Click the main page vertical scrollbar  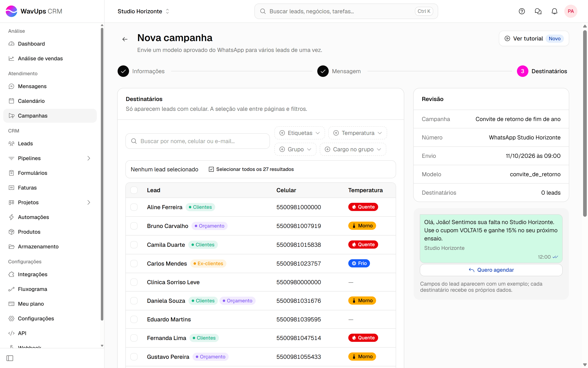pyautogui.click(x=585, y=123)
